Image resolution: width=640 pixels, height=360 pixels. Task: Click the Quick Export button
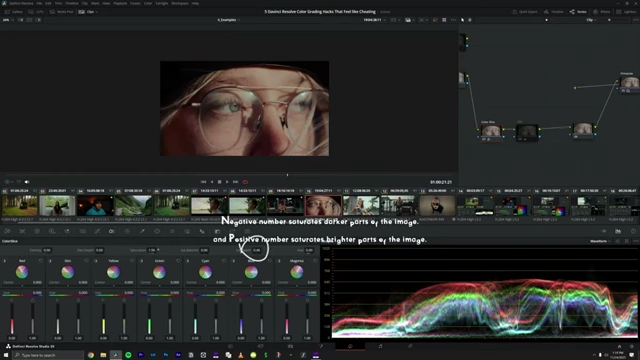pos(525,12)
